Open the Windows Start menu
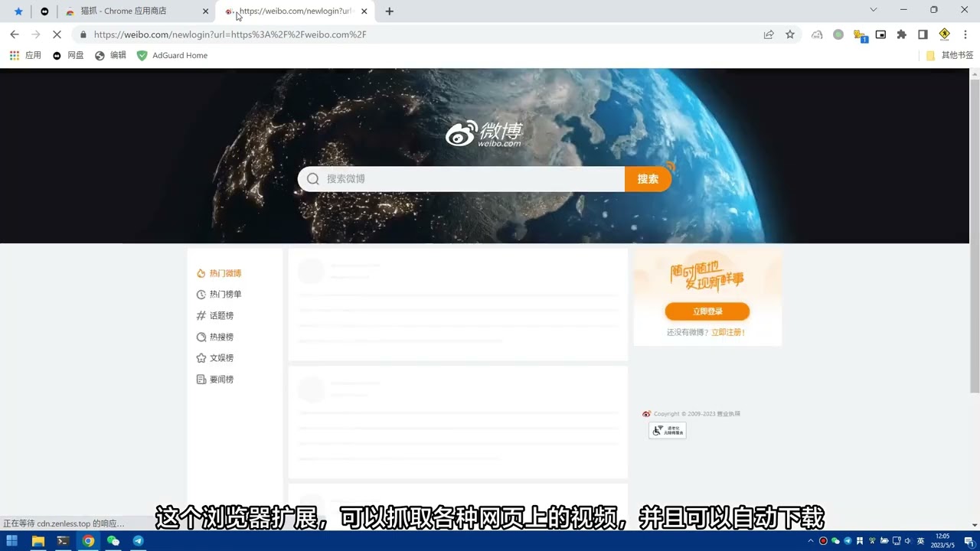The height and width of the screenshot is (551, 980). [x=12, y=541]
